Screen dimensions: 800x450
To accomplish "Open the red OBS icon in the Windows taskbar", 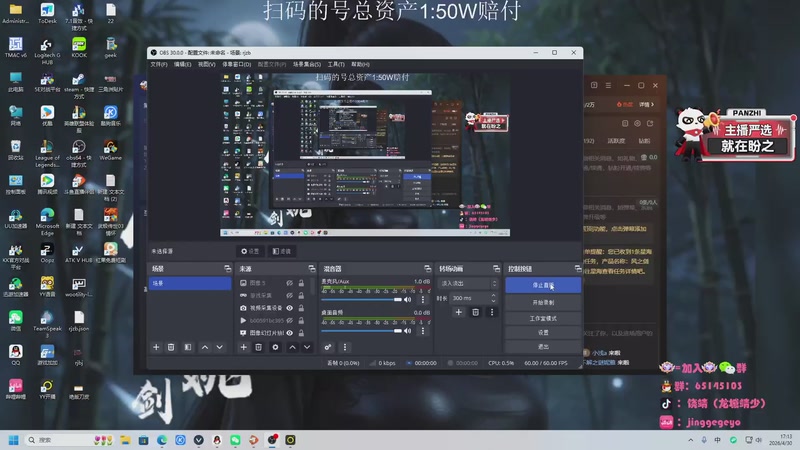I will [272, 439].
